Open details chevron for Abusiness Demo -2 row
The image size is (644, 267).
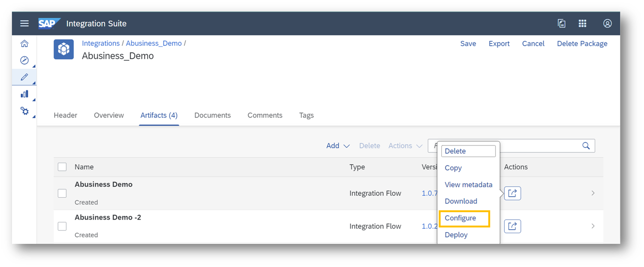pyautogui.click(x=593, y=226)
